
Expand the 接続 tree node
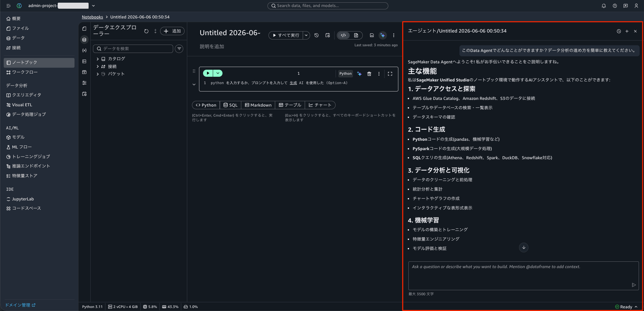98,67
